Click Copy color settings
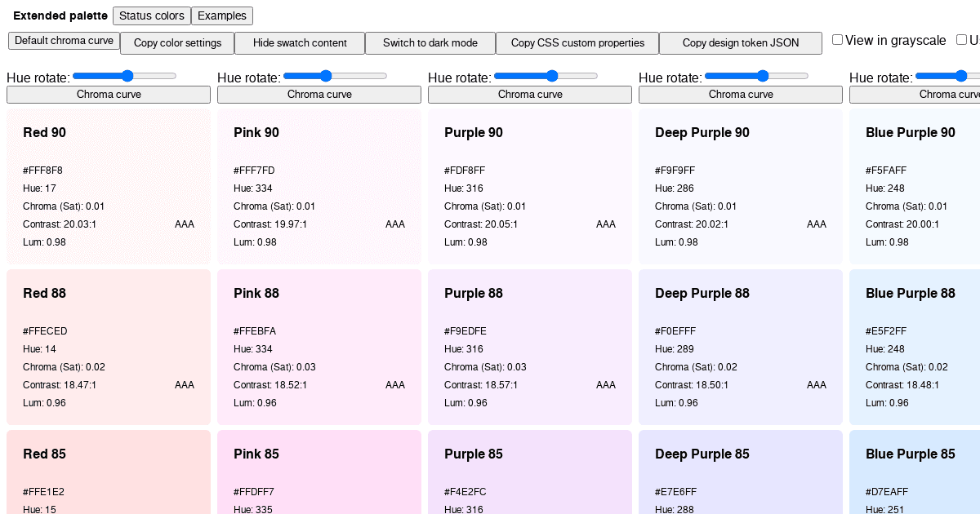Image resolution: width=980 pixels, height=514 pixels. pyautogui.click(x=176, y=42)
